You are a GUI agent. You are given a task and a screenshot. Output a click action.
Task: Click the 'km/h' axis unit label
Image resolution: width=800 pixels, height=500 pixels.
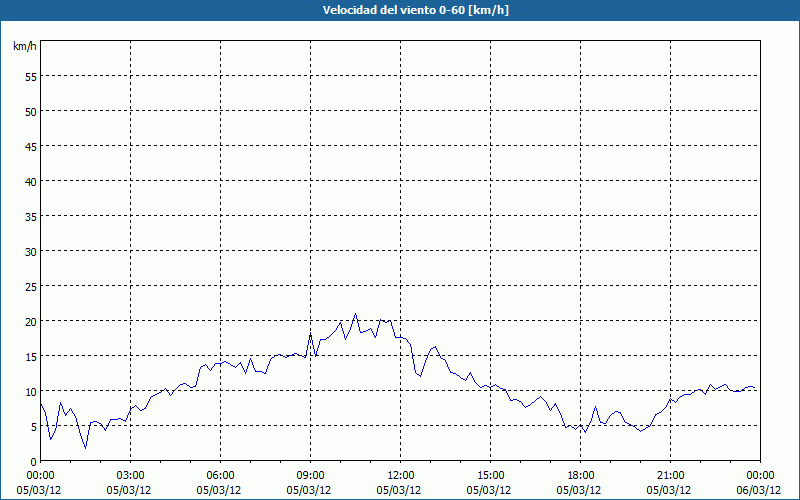tap(25, 46)
